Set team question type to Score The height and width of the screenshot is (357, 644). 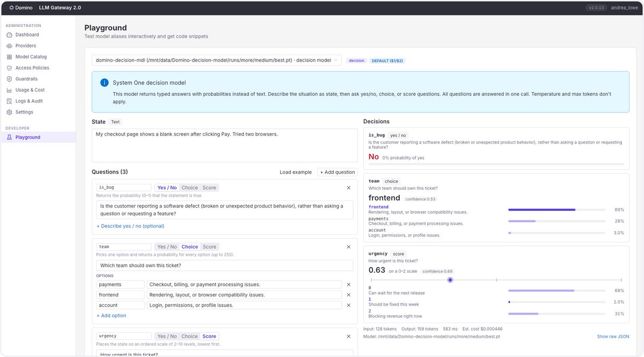click(x=209, y=247)
